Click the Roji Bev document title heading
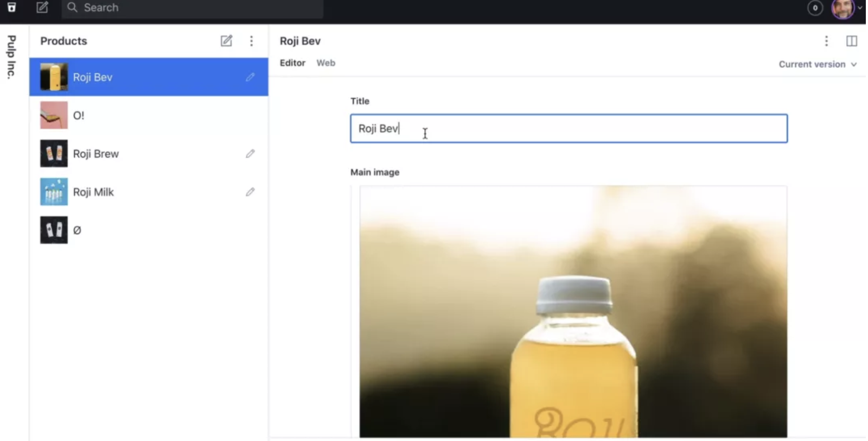The width and height of the screenshot is (868, 441). [x=300, y=41]
